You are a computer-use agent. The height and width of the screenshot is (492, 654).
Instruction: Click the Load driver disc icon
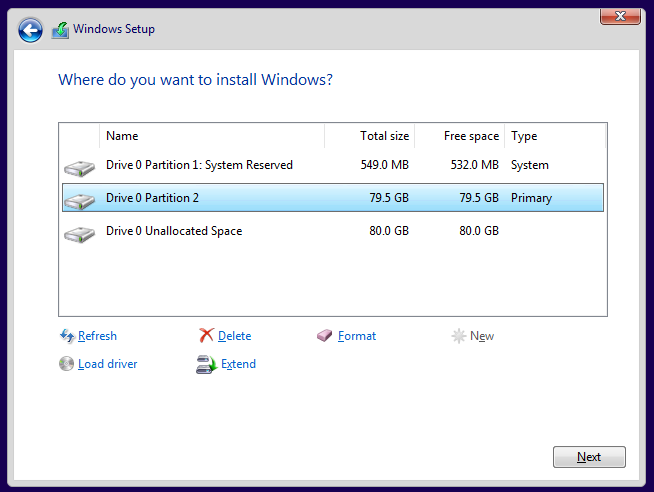(67, 364)
